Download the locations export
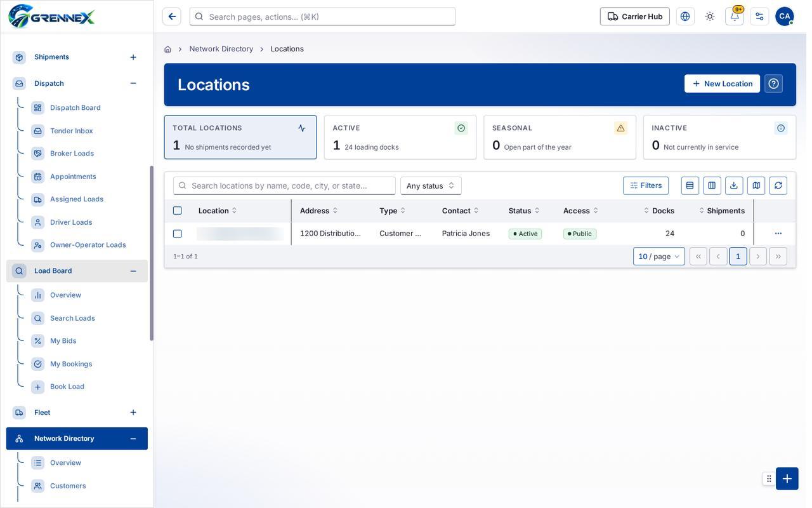The height and width of the screenshot is (508, 812). pyautogui.click(x=734, y=185)
